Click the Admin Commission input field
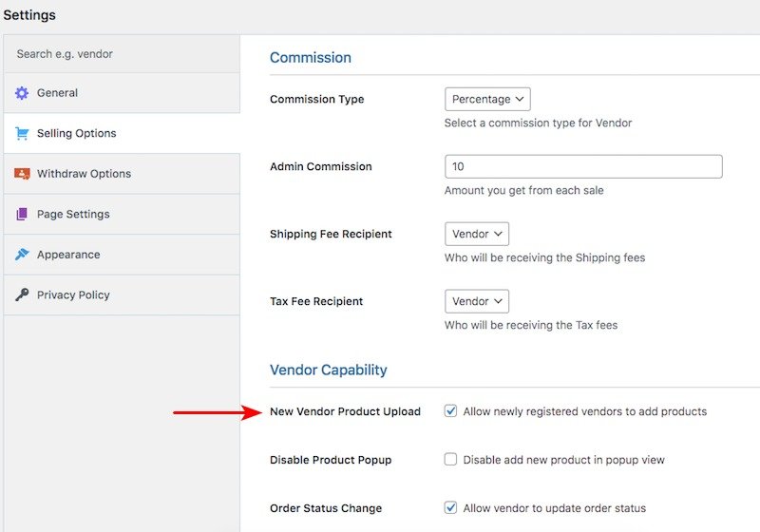760x532 pixels. (583, 166)
